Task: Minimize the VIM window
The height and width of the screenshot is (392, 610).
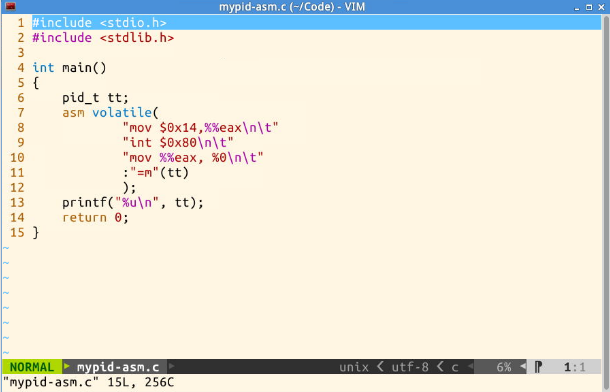Action: (x=577, y=7)
